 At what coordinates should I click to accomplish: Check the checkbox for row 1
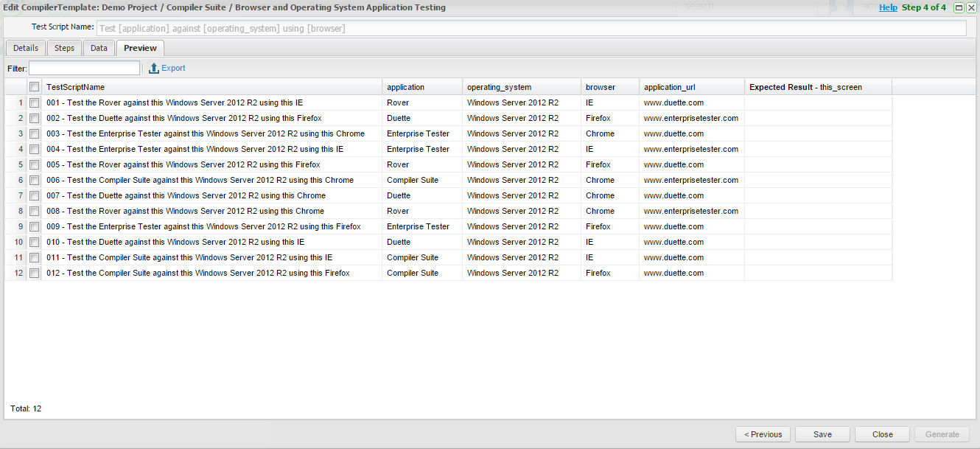click(34, 102)
